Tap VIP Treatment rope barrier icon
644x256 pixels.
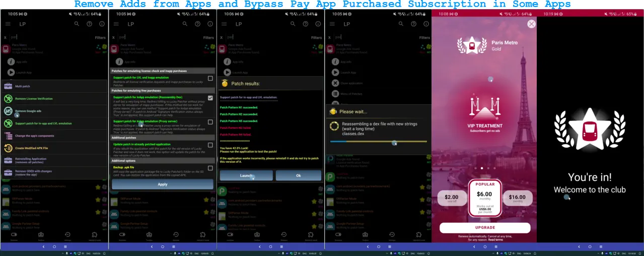tap(485, 108)
